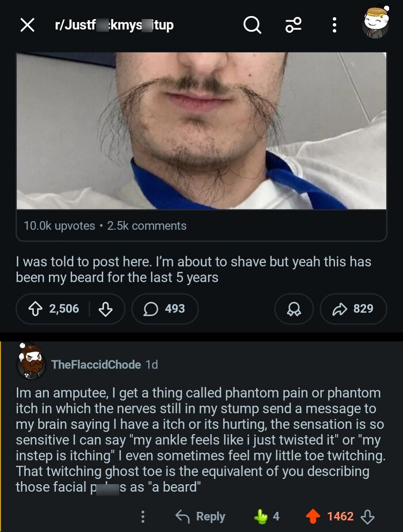Open the crossposted beard photo
Viewport: 403px width, 532px height.
click(201, 131)
